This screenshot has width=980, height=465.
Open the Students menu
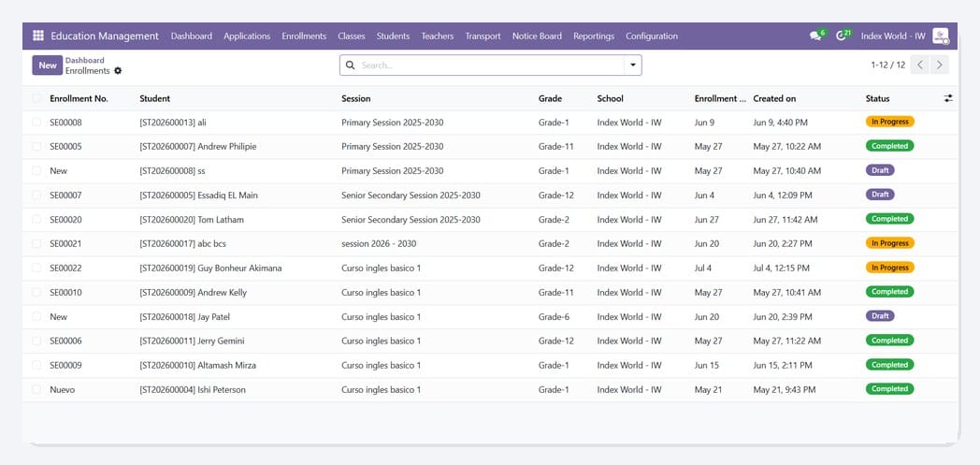pyautogui.click(x=393, y=36)
